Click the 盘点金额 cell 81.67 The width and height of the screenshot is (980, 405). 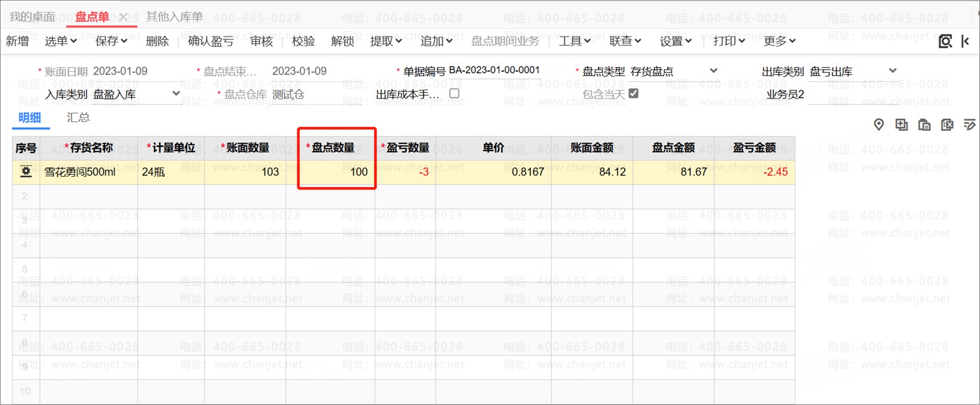coord(673,172)
